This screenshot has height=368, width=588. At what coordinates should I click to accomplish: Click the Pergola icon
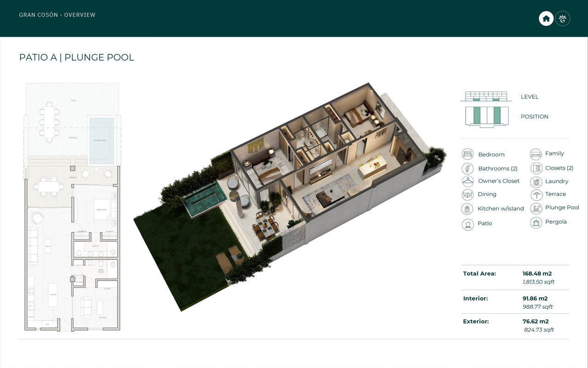click(x=536, y=223)
